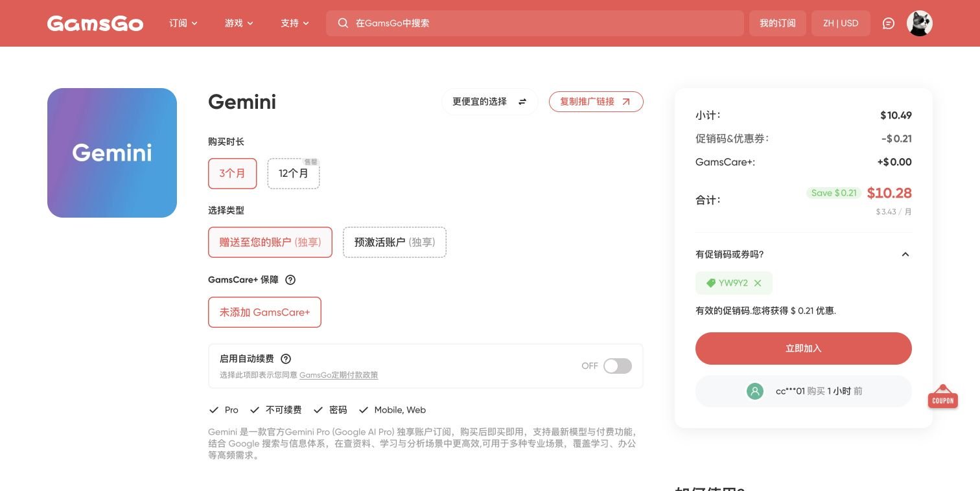
Task: Click the 有效的促销码 confirmation message
Action: [x=766, y=311]
